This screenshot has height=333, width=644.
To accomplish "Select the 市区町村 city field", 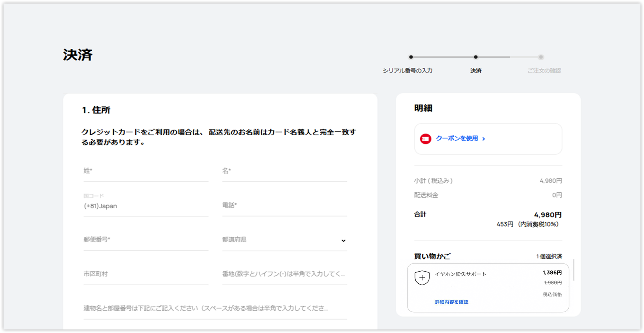I will point(146,274).
